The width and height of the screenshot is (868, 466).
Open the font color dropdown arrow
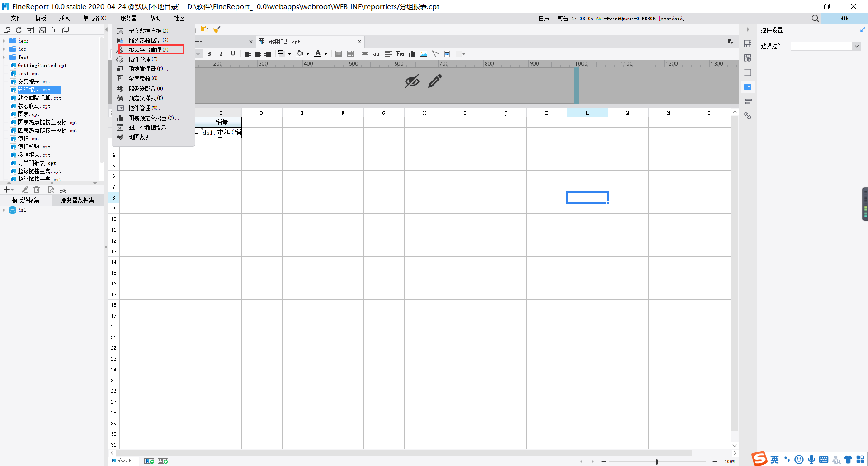click(325, 54)
